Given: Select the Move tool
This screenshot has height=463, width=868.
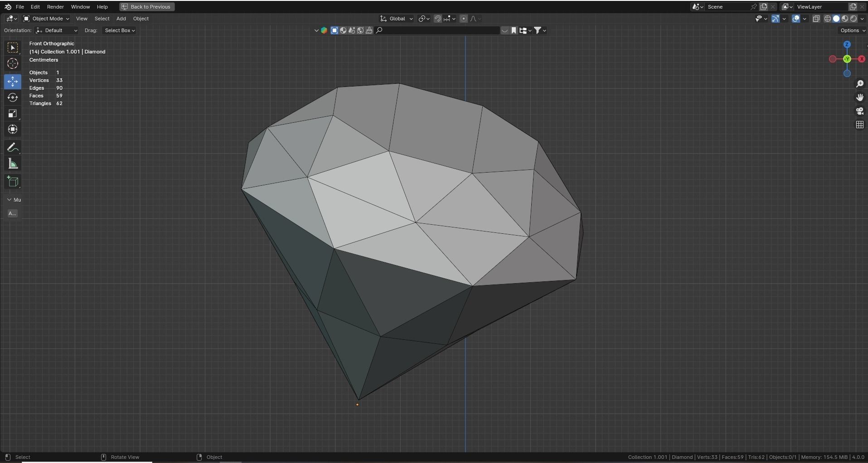Looking at the screenshot, I should pos(13,82).
